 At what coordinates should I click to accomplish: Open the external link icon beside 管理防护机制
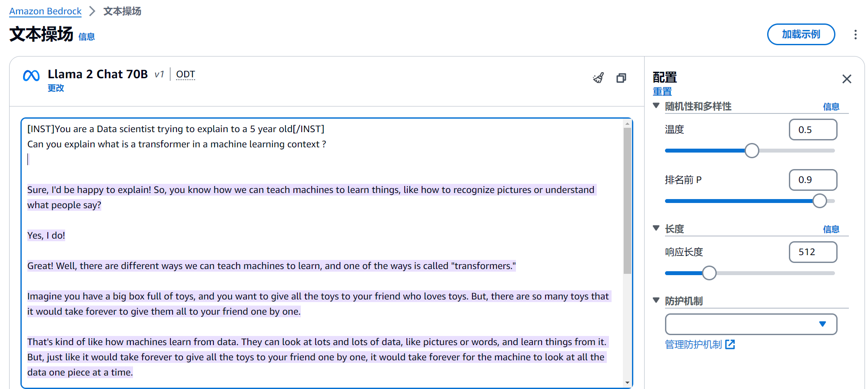point(730,345)
